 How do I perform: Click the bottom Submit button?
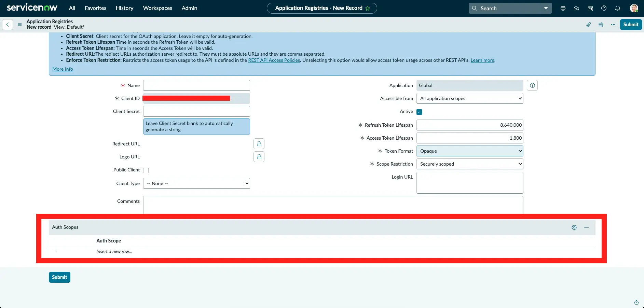(x=59, y=277)
